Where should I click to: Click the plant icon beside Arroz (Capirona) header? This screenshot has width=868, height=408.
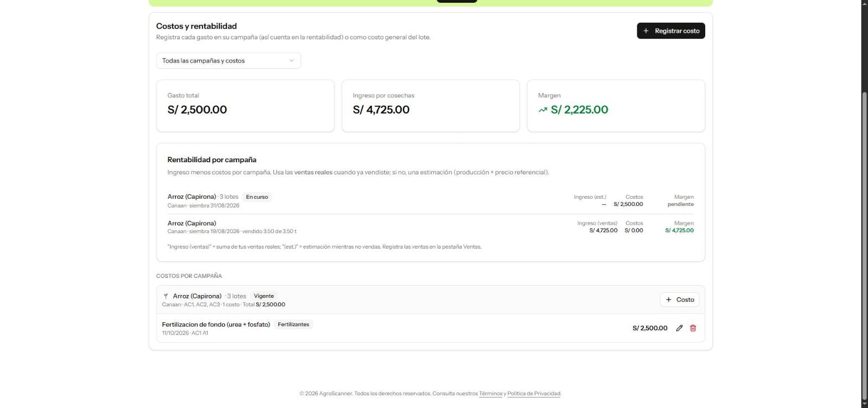point(166,296)
